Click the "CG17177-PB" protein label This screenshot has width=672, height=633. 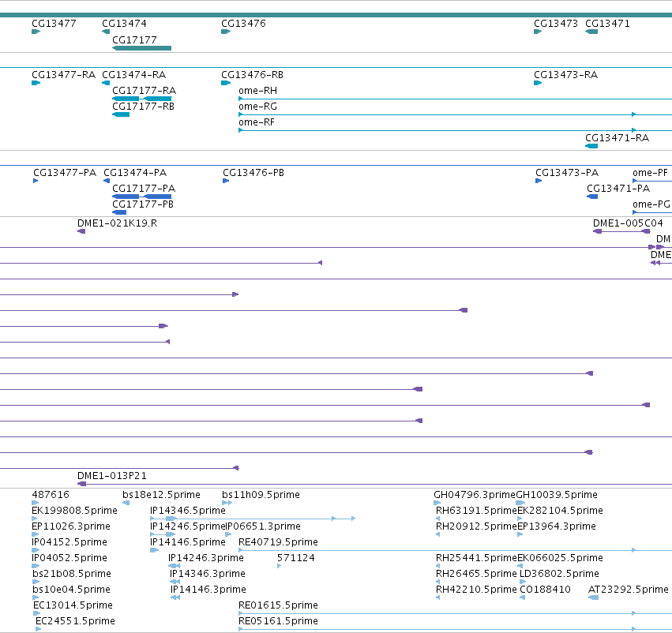(x=143, y=204)
